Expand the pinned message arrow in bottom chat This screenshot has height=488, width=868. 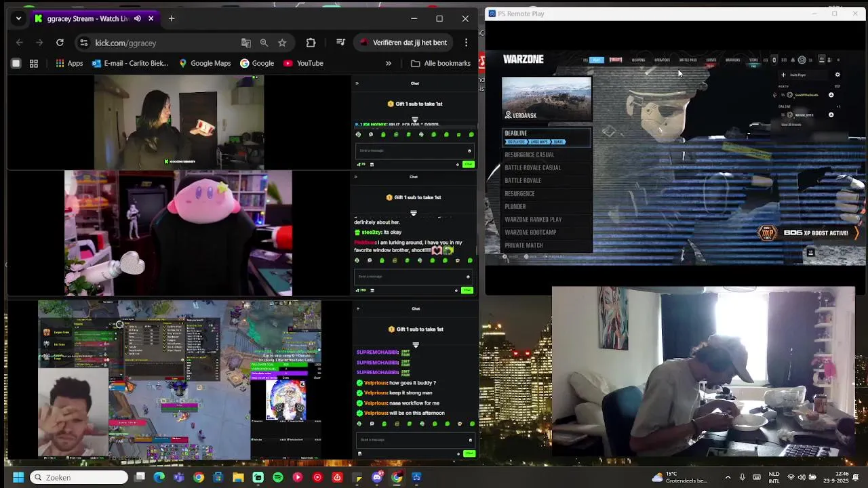pos(416,345)
